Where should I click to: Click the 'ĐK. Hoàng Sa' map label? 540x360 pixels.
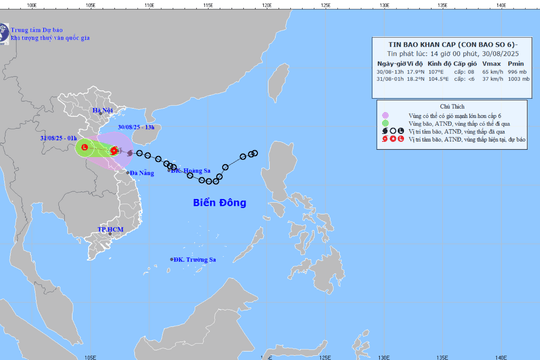point(190,171)
